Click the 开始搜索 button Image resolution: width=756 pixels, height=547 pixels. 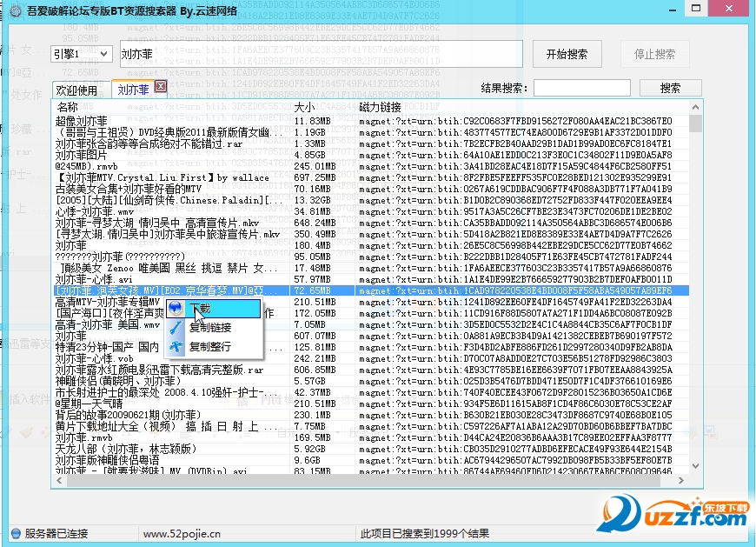pos(567,54)
